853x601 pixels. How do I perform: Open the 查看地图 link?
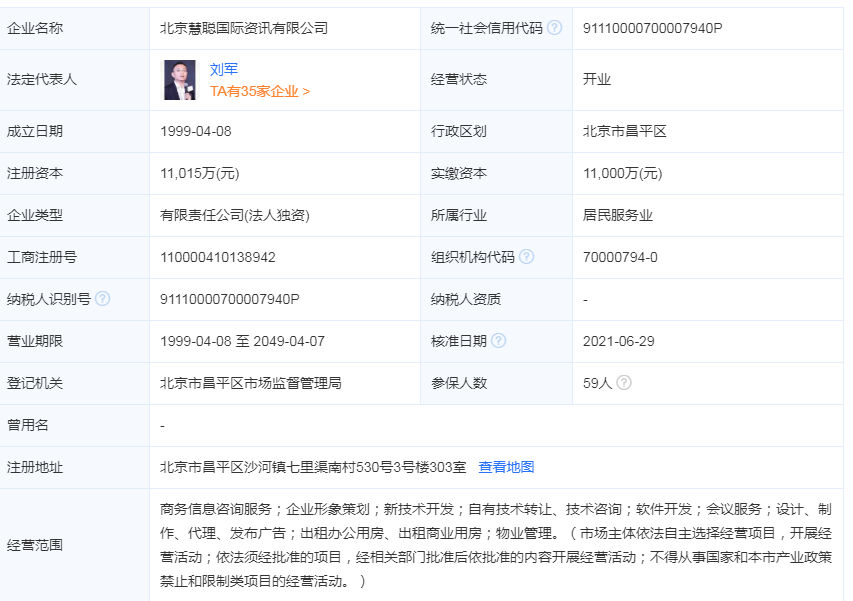[506, 467]
